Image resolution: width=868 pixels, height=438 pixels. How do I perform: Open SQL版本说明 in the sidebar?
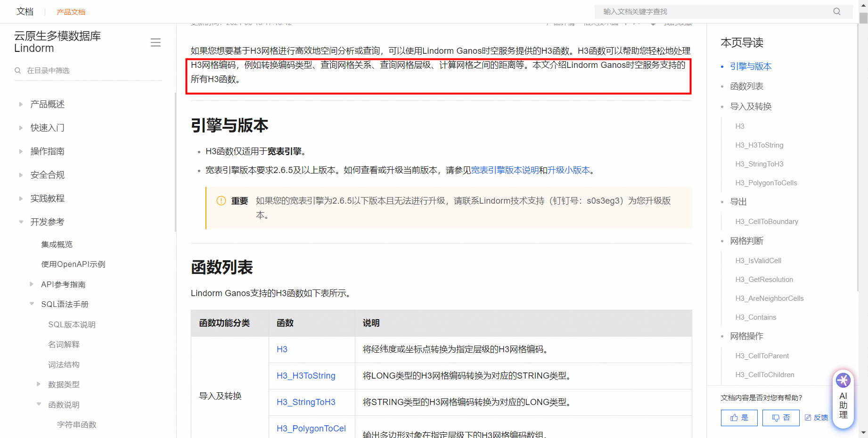(72, 324)
